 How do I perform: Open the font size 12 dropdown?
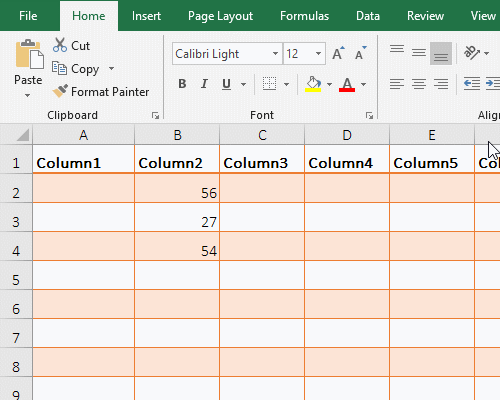click(318, 53)
